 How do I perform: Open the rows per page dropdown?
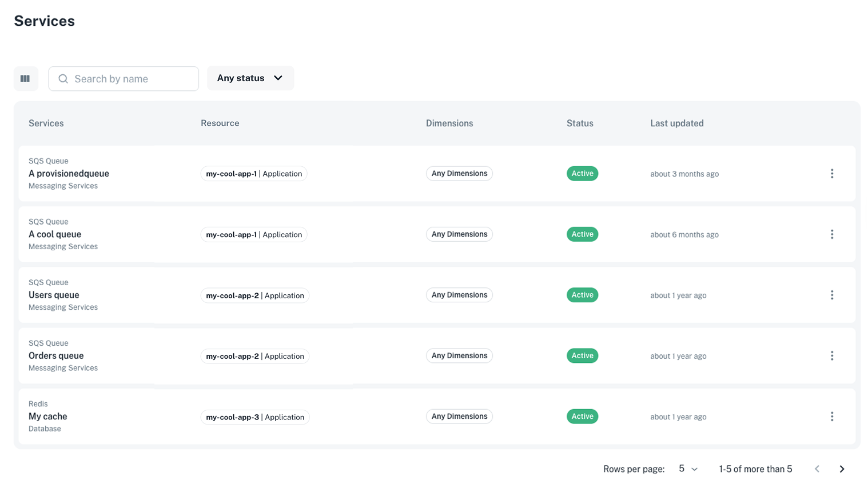pos(687,469)
